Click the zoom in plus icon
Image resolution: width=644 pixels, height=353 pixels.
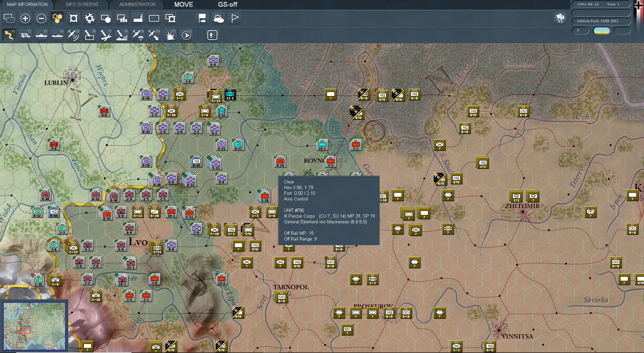25,18
